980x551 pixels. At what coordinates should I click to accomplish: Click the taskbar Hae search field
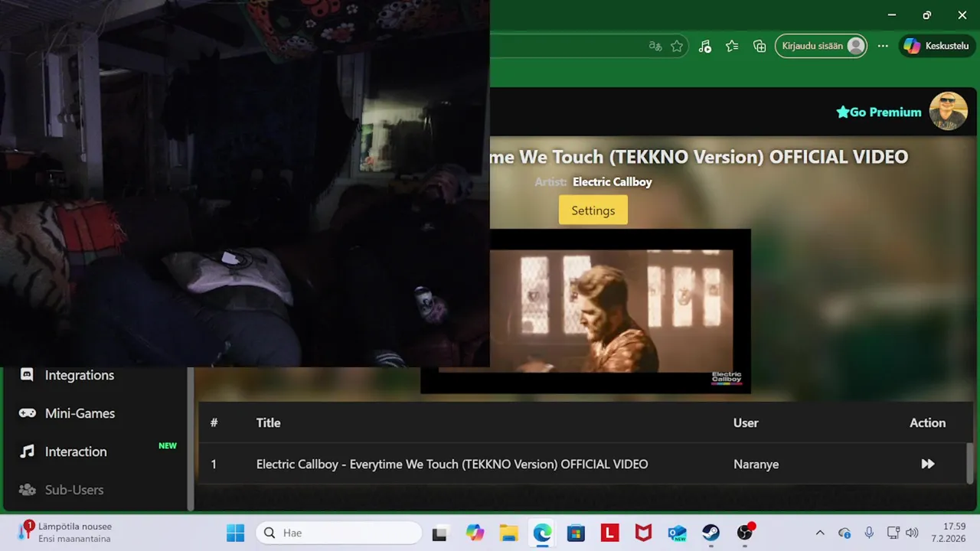339,533
